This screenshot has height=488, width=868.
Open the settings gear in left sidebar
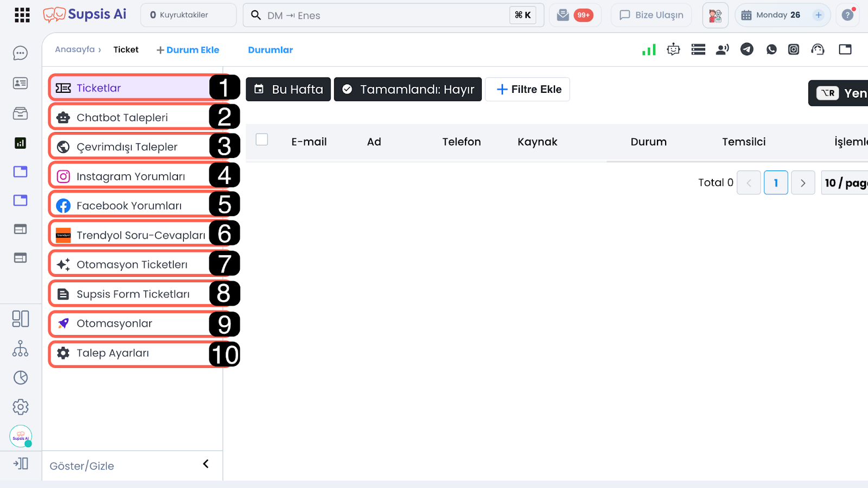click(21, 407)
